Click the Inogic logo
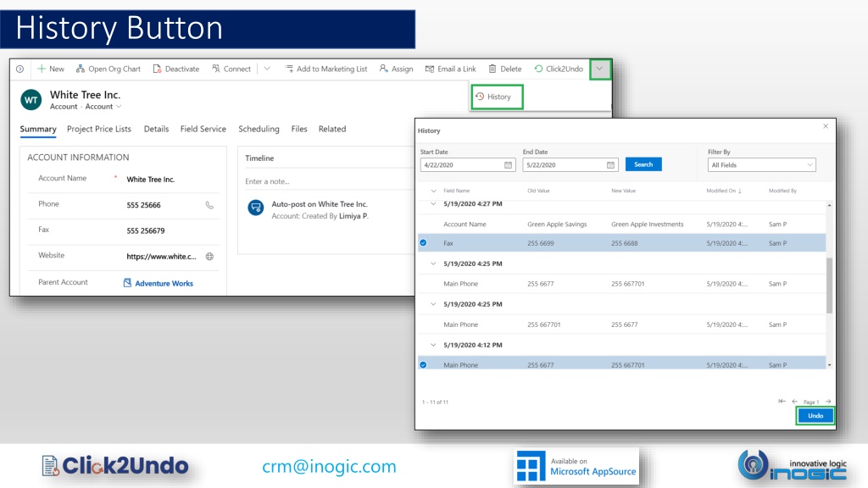The image size is (868, 488). coord(793,465)
